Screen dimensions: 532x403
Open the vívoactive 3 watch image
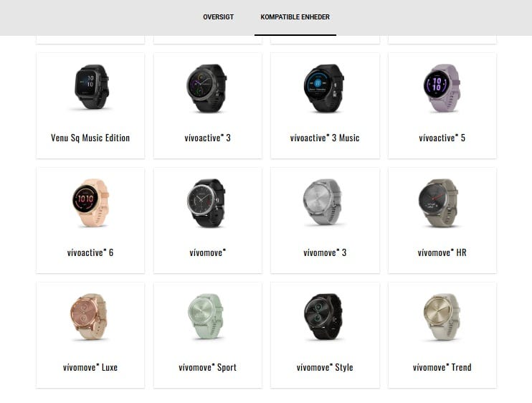[208, 87]
